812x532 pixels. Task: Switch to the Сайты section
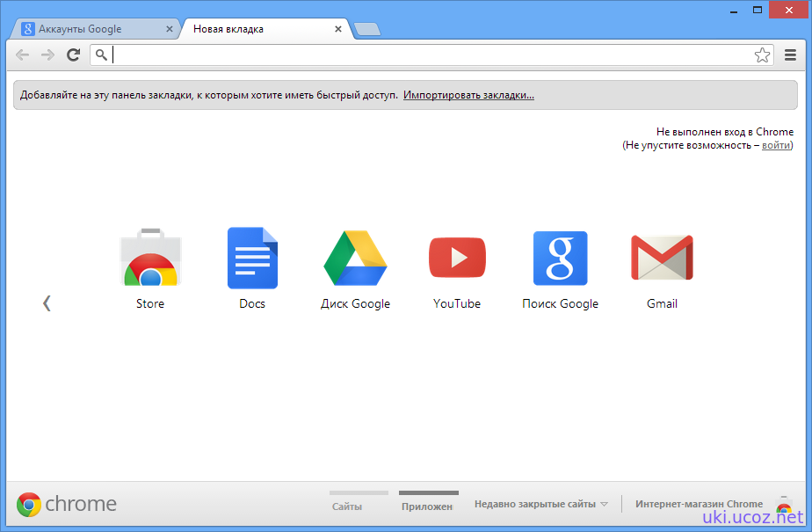(x=359, y=501)
